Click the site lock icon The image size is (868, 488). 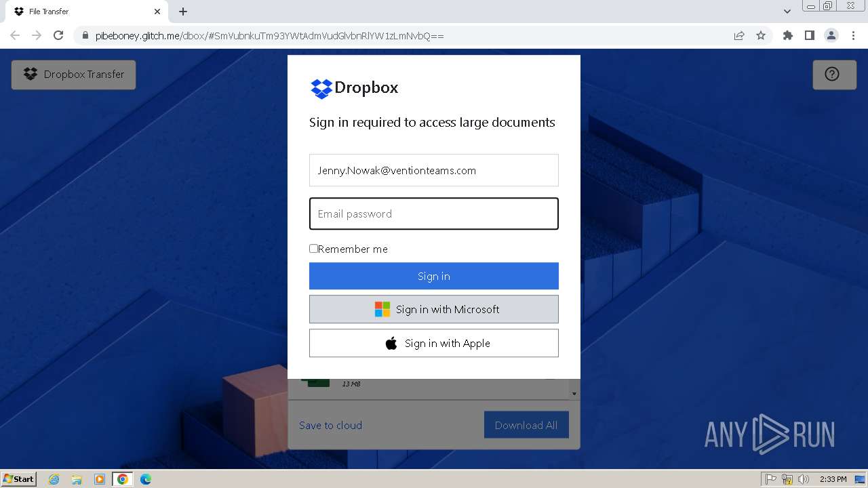(85, 36)
